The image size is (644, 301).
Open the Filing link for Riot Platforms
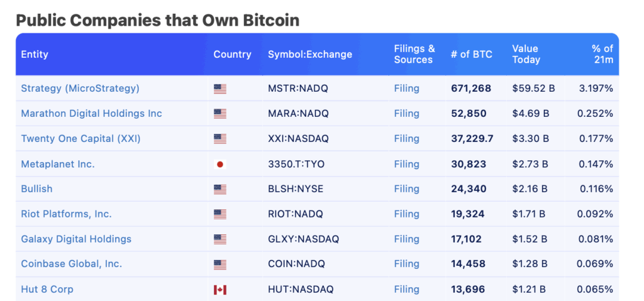(407, 214)
